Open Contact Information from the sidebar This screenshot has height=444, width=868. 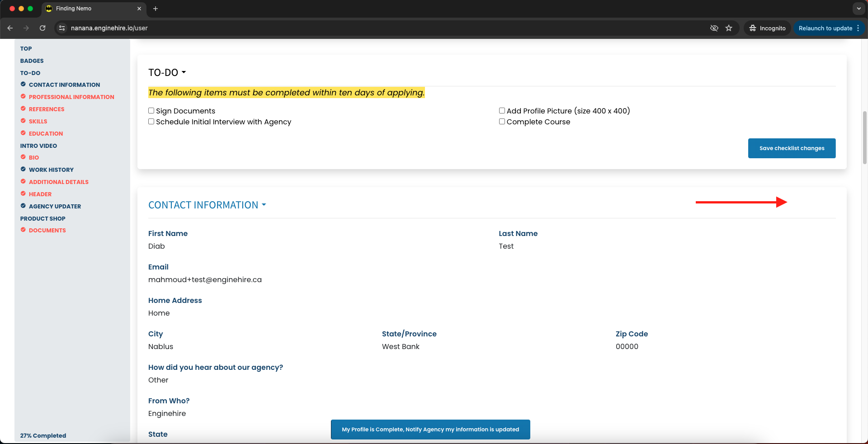click(65, 85)
